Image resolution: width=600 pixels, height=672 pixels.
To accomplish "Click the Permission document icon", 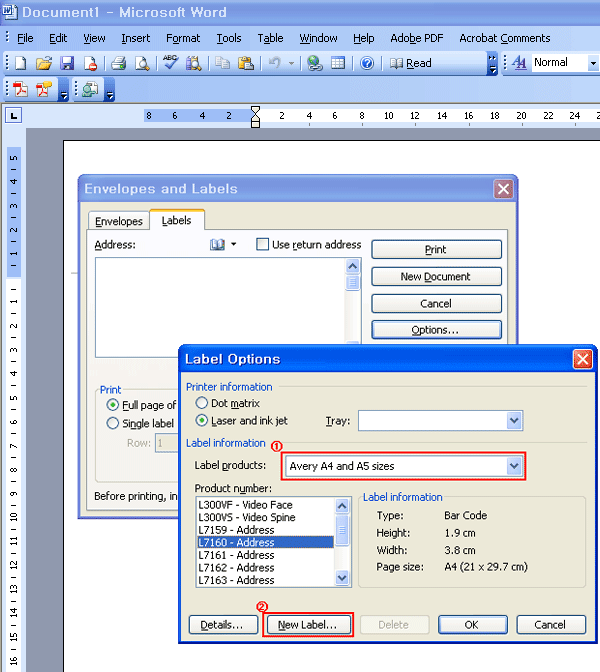I will (90, 63).
